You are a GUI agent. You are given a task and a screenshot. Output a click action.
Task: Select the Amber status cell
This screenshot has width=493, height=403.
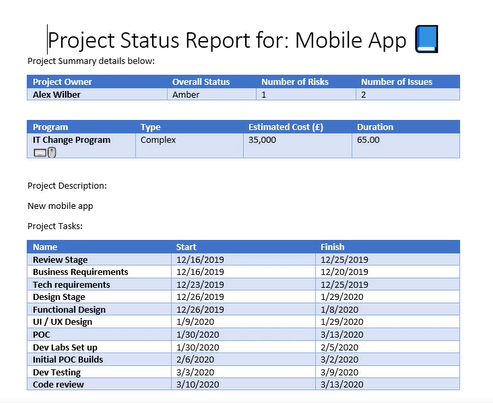coord(212,95)
